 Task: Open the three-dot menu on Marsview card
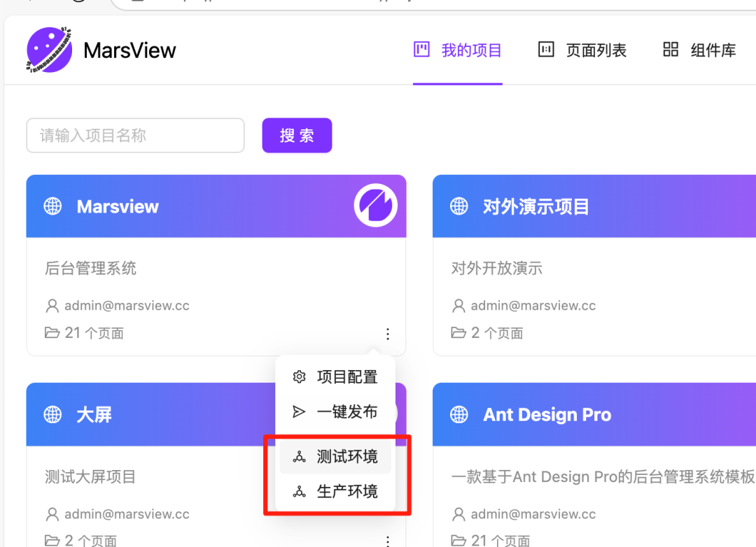pos(388,334)
